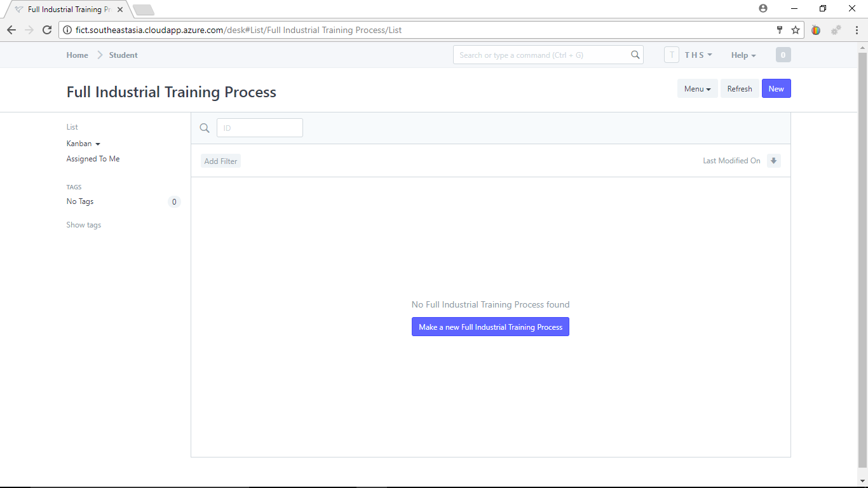The width and height of the screenshot is (868, 488).
Task: Open the colorful browser extension icon
Action: (x=816, y=30)
